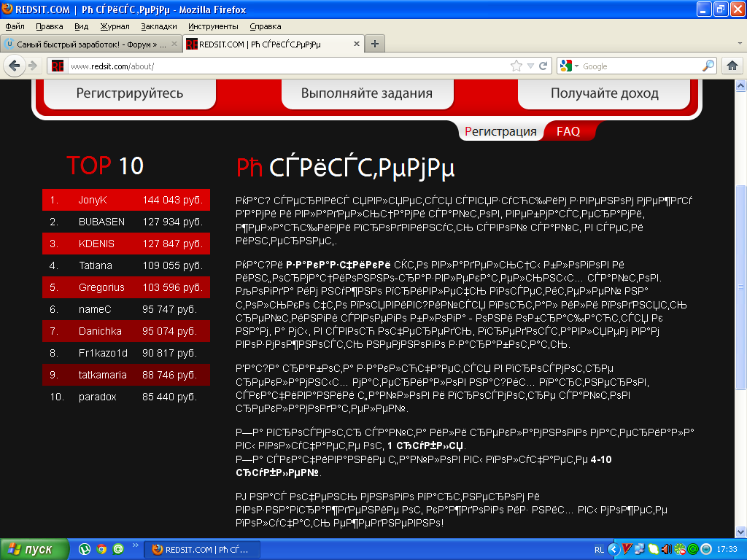Bookmark this page with the star icon
This screenshot has width=747, height=560.
(x=516, y=66)
